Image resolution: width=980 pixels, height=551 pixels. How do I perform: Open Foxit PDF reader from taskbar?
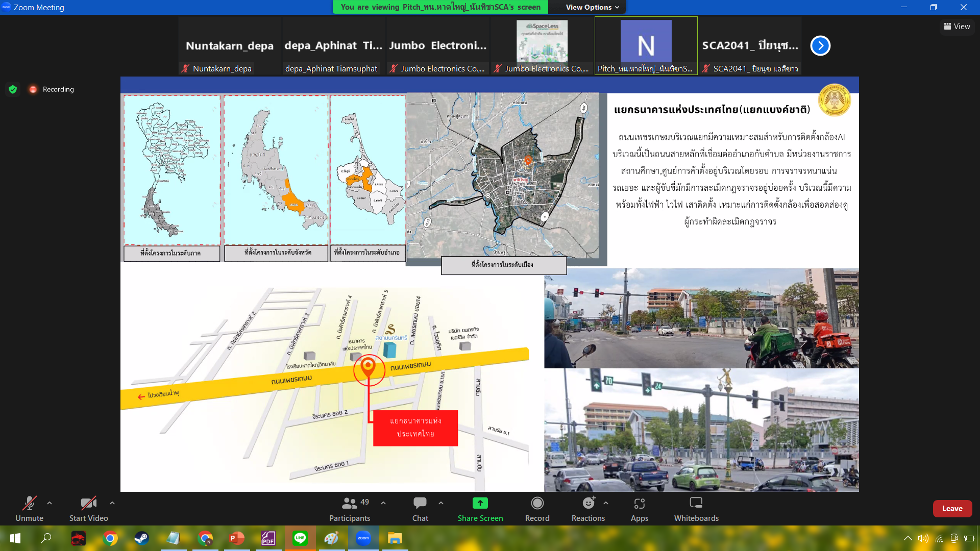268,538
